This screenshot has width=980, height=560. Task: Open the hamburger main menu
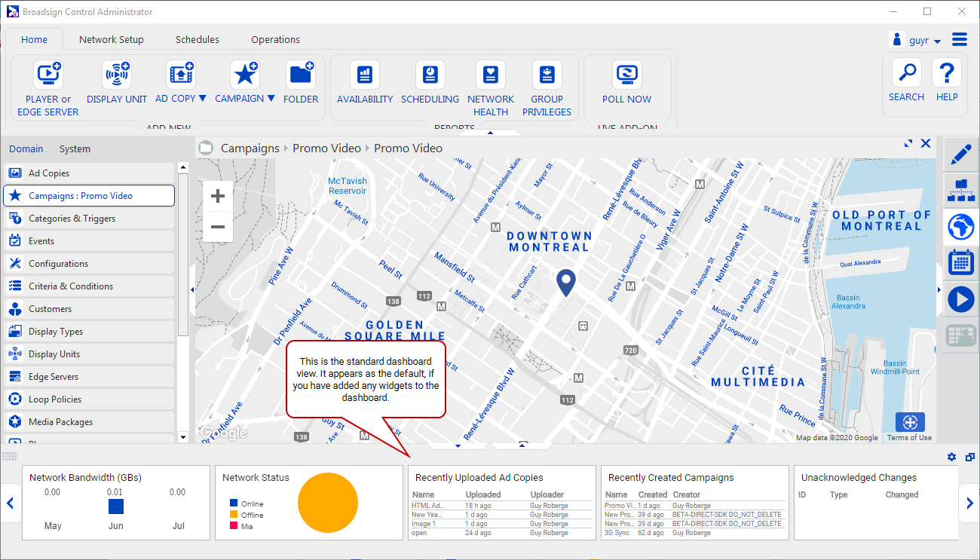tap(960, 39)
